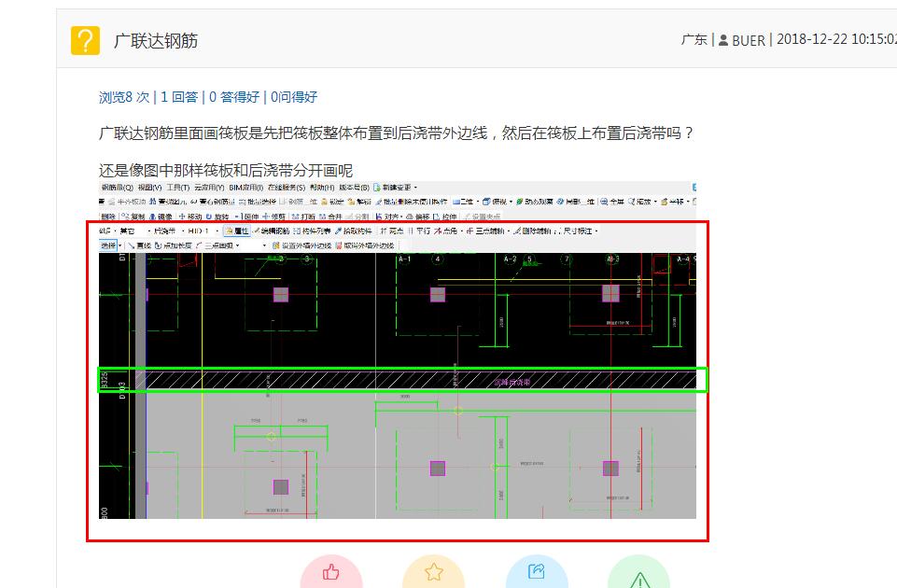This screenshot has height=588, width=897.
Task: Open the BUER user profile
Action: tap(749, 41)
